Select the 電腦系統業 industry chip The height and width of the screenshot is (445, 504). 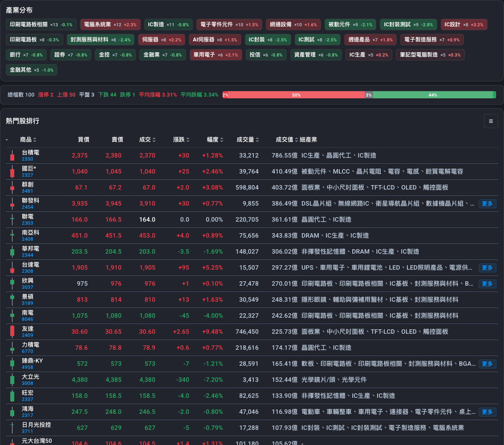110,24
